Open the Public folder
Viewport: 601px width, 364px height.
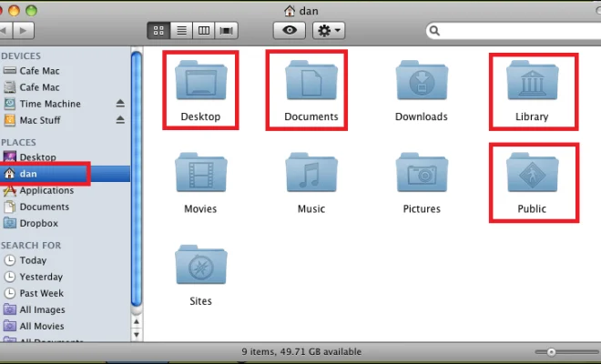click(x=532, y=173)
